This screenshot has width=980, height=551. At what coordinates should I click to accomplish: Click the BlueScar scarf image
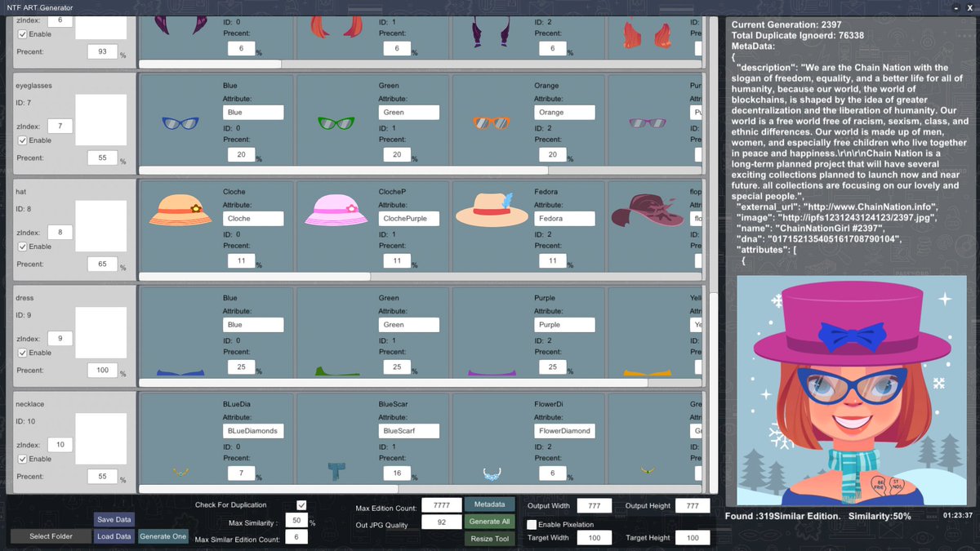click(x=336, y=471)
